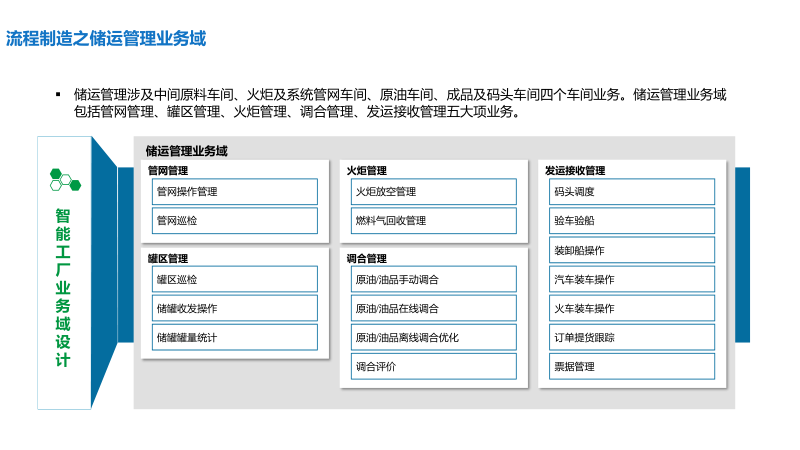The height and width of the screenshot is (450, 800).
Task: Select the 管网操作管理 box
Action: coord(235,191)
